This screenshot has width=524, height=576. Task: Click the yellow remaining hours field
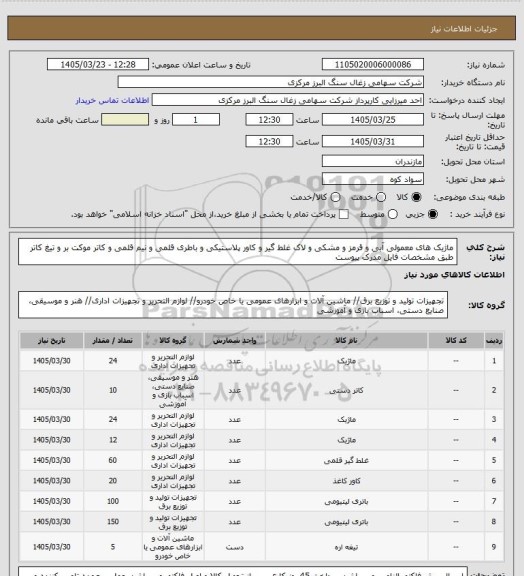pyautogui.click(x=125, y=120)
